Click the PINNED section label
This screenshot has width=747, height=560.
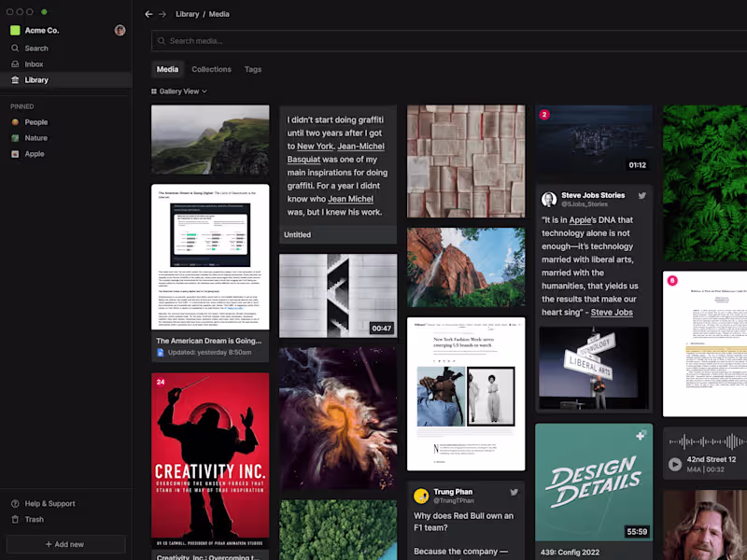[x=21, y=106]
